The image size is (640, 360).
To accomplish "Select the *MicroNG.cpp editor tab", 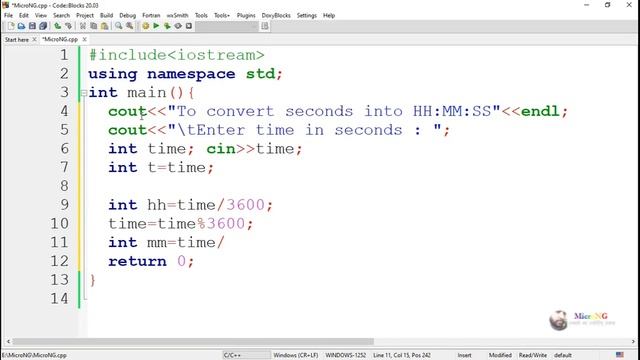I will pyautogui.click(x=60, y=40).
